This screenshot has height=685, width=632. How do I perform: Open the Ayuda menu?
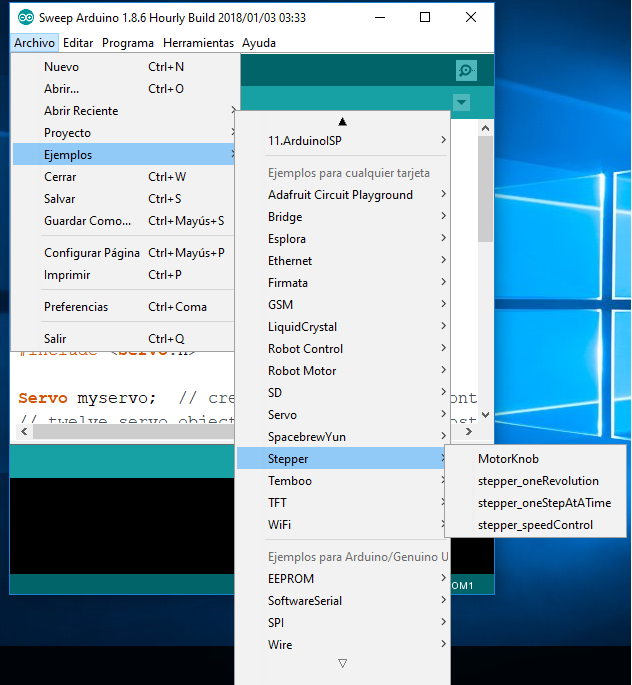259,43
